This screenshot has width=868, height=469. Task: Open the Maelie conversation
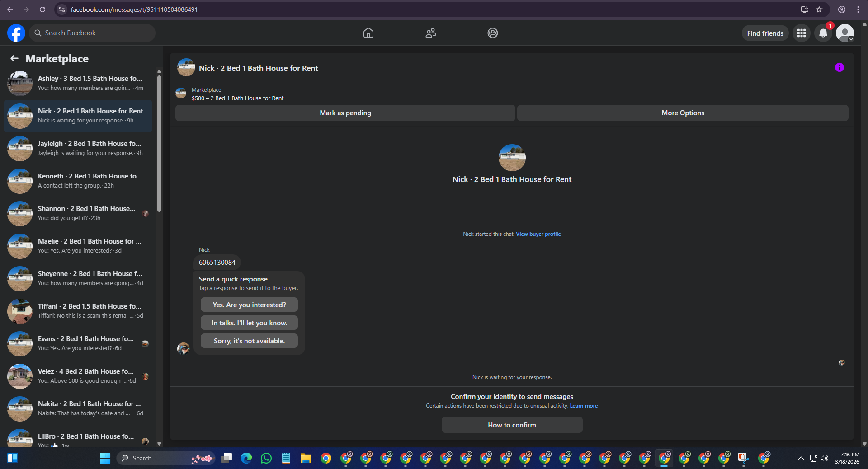[78, 246]
